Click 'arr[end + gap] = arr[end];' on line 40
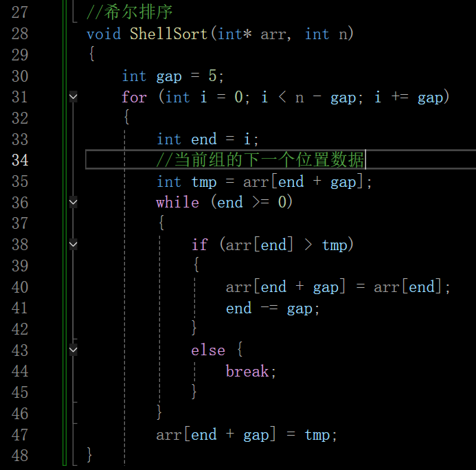476x470 pixels. point(338,287)
